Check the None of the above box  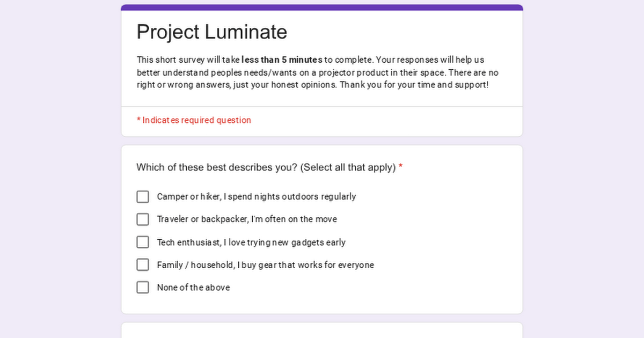point(143,288)
